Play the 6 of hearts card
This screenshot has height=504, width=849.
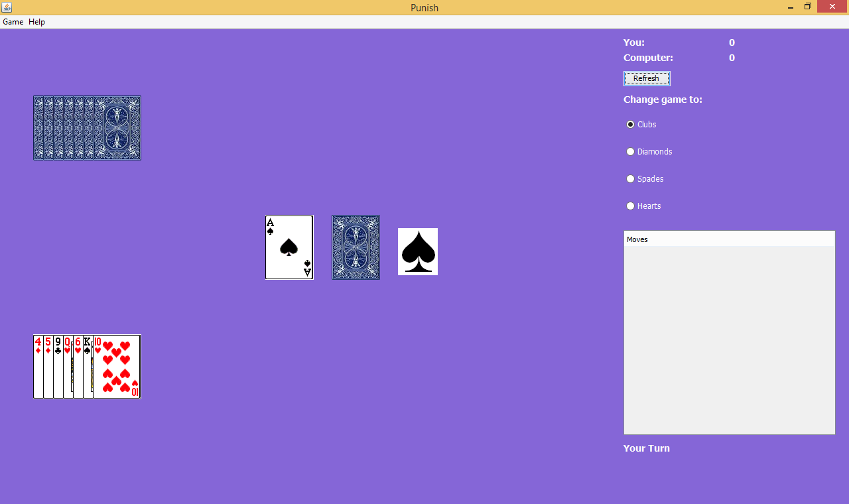(x=78, y=367)
